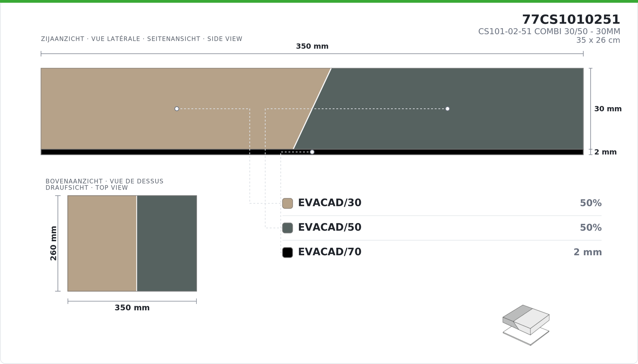Click the subtitle CS101-02-51 COMBI 30/50 - 30MM
The height and width of the screenshot is (364, 638).
point(549,31)
